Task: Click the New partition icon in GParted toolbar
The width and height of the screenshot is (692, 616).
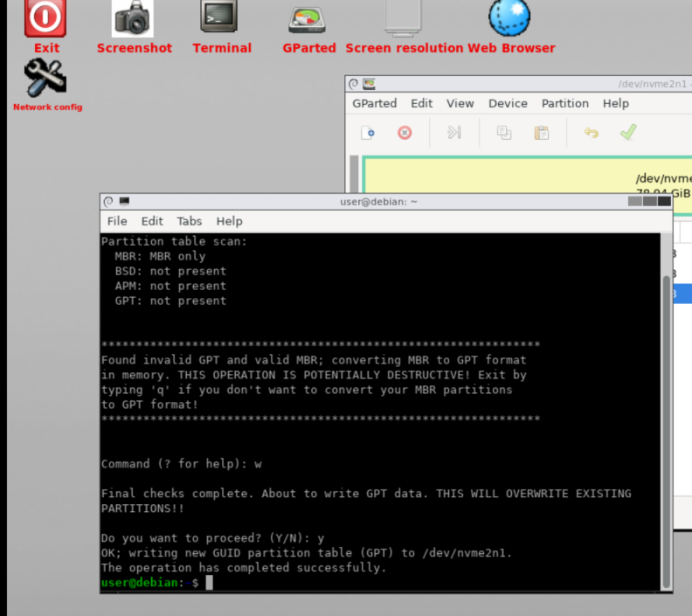Action: coord(368,133)
